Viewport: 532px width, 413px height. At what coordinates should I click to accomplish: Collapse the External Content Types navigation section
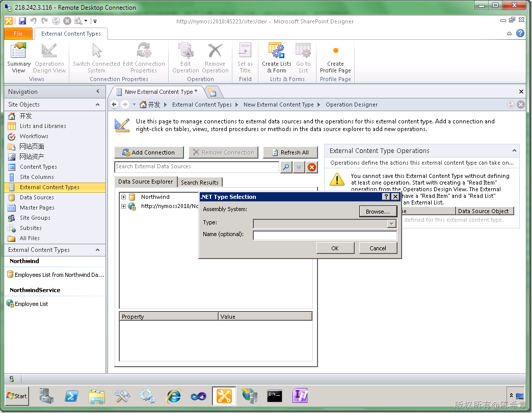pyautogui.click(x=98, y=250)
